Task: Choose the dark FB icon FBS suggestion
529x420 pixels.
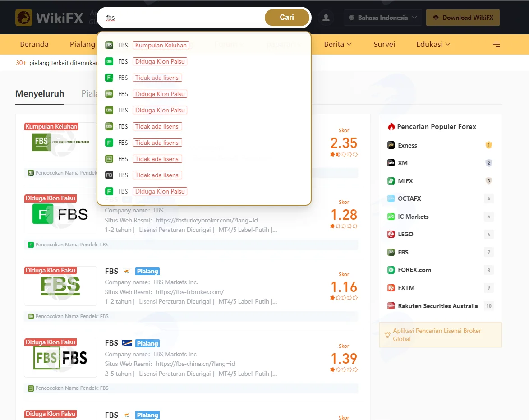Action: tap(204, 175)
